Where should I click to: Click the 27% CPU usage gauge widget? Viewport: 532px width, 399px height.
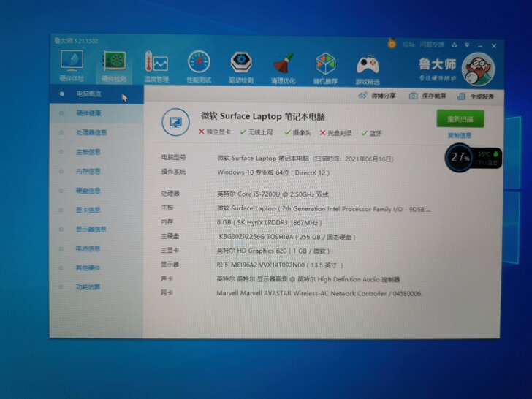[459, 157]
